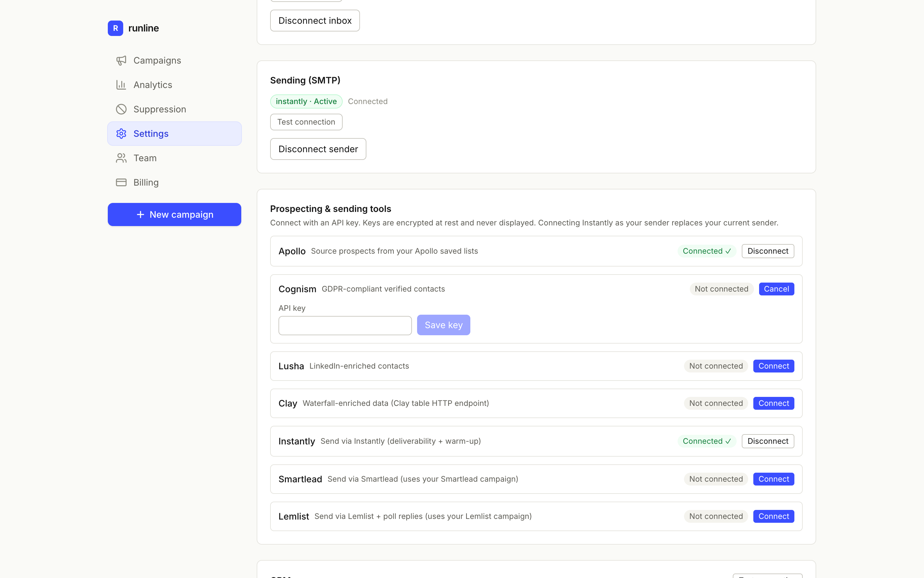Click the 'GDPR-compliant verified contacts' description
This screenshot has width=924, height=578.
(x=383, y=289)
